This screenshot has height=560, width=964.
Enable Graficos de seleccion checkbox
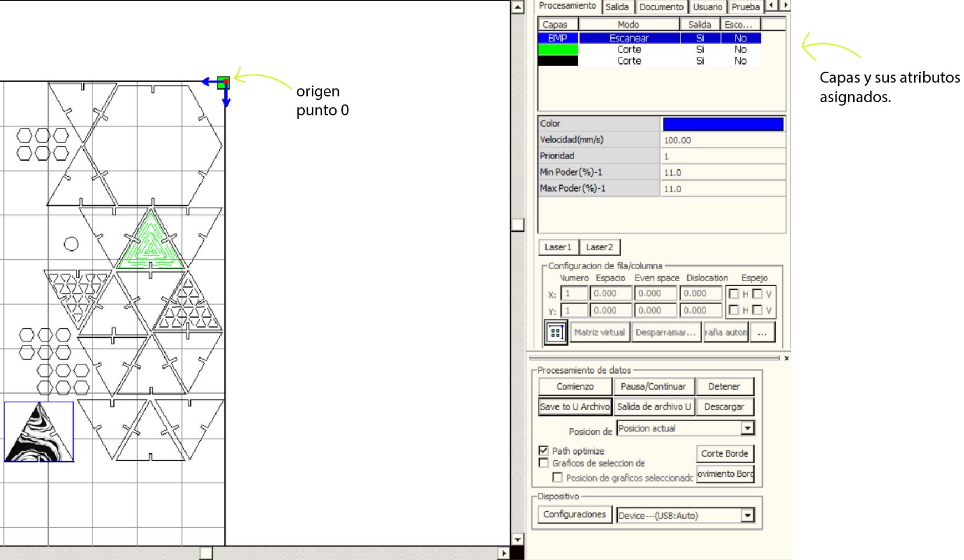coord(544,463)
